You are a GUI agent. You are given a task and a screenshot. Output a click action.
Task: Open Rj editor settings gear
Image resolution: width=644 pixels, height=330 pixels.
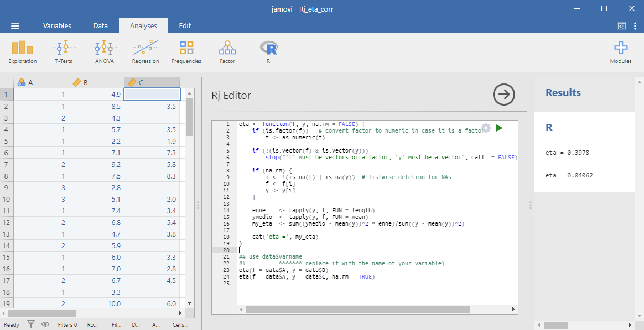(486, 128)
